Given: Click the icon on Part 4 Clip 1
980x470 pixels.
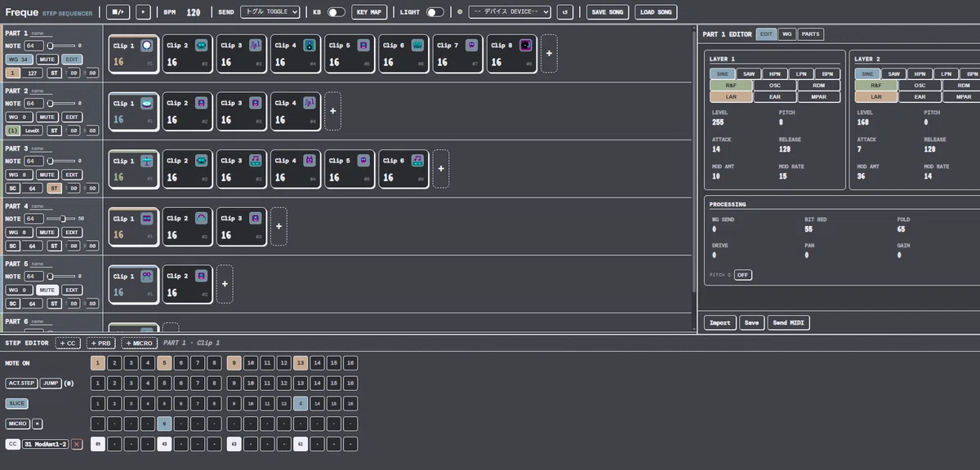Looking at the screenshot, I should (146, 219).
